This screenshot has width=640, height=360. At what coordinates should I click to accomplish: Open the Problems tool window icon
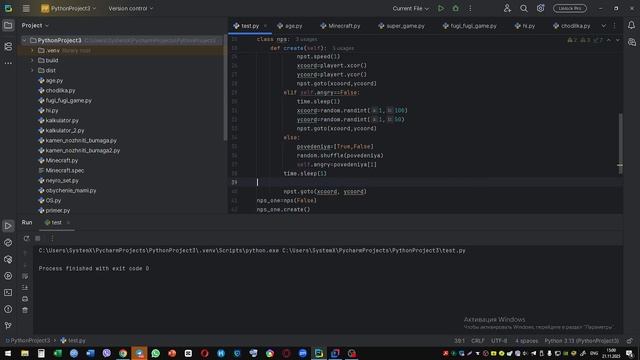pos(8,309)
